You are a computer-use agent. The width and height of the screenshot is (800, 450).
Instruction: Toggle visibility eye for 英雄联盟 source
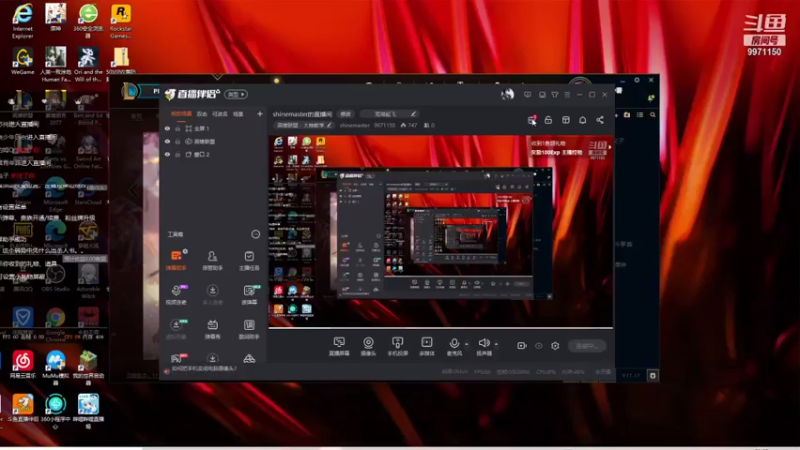(167, 141)
